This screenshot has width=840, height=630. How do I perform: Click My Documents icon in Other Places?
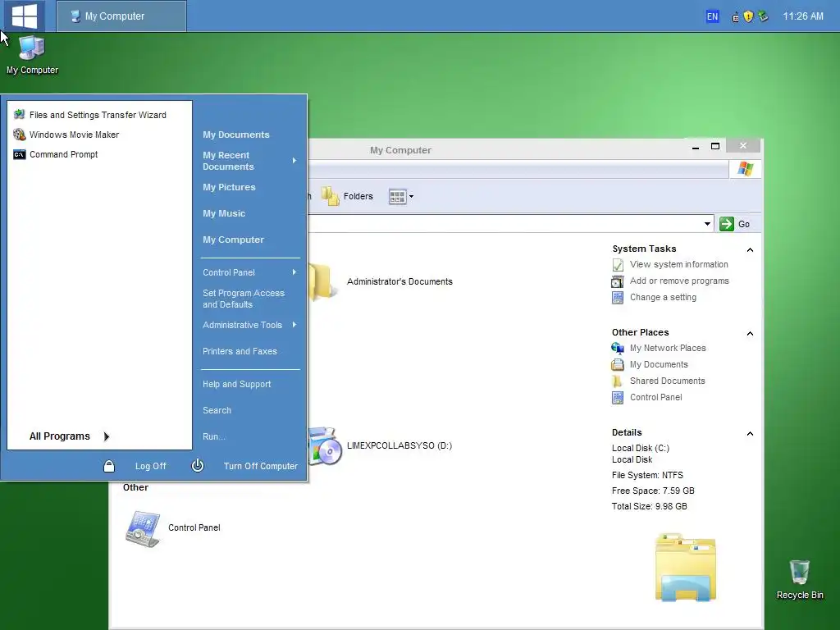click(x=618, y=365)
